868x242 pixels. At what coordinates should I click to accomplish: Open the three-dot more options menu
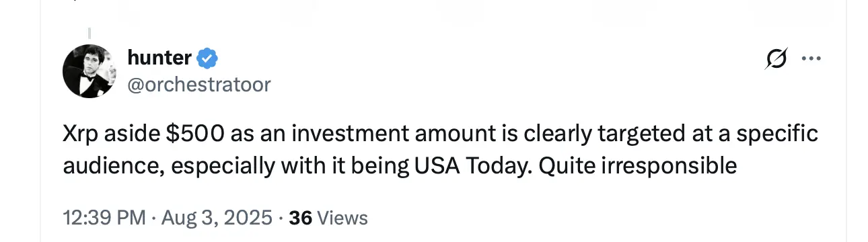pos(811,59)
